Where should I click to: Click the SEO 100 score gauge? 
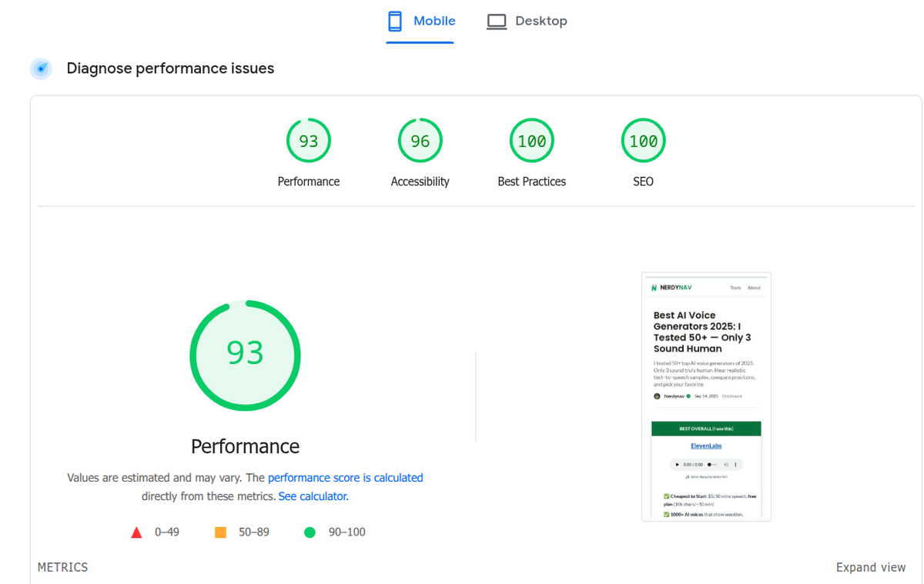click(643, 140)
